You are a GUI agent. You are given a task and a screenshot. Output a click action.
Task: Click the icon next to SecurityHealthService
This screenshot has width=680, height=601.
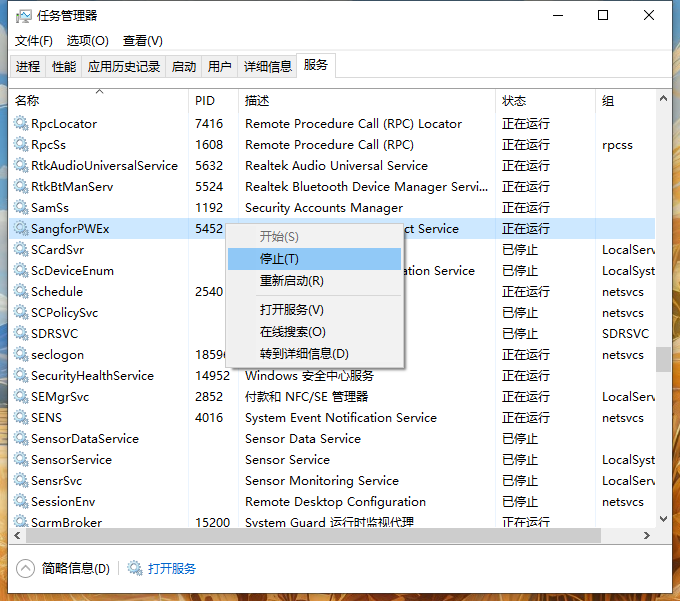(21, 376)
